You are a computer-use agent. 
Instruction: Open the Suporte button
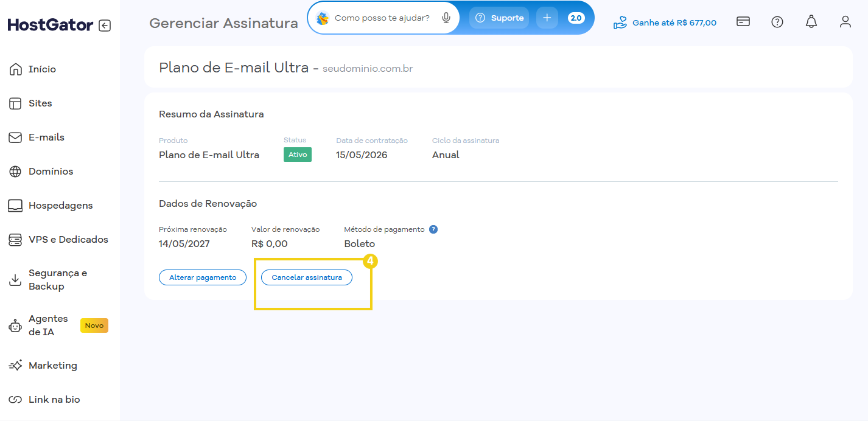pos(499,18)
